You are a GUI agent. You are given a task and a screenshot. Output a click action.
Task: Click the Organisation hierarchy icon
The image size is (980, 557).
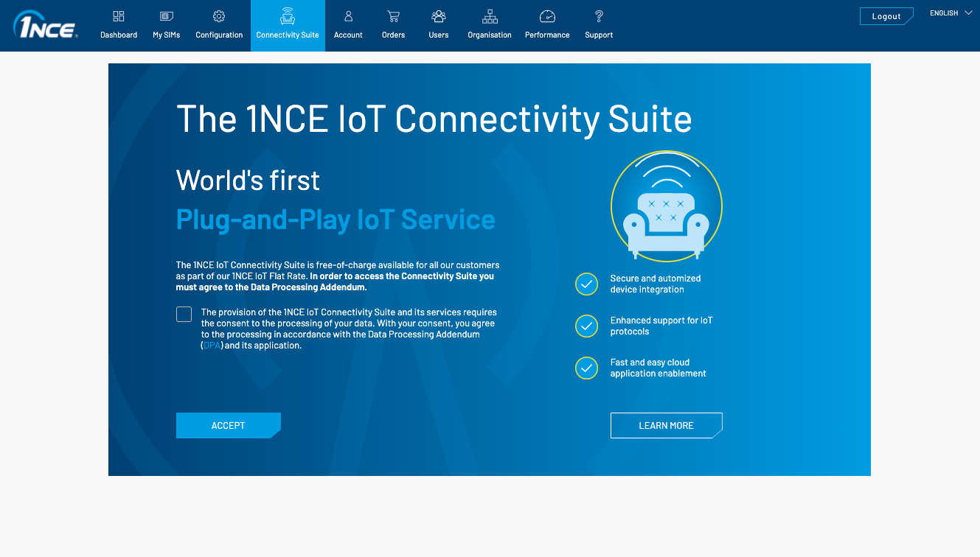pyautogui.click(x=490, y=16)
